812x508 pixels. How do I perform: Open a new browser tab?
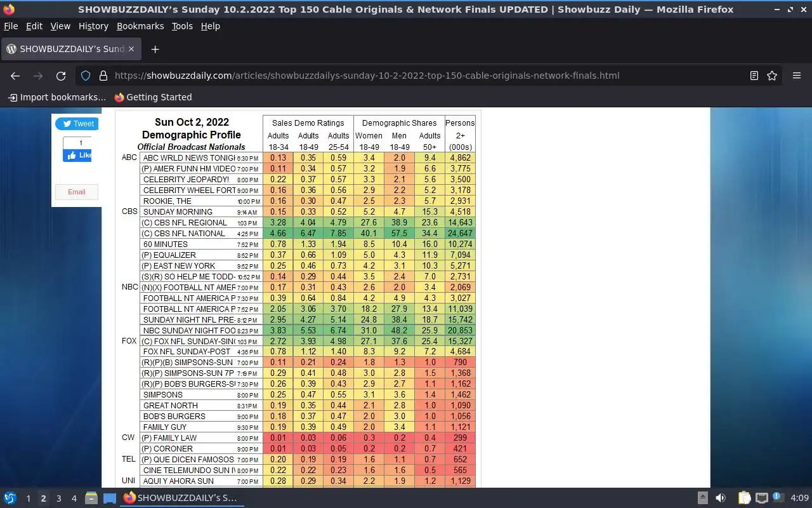155,49
